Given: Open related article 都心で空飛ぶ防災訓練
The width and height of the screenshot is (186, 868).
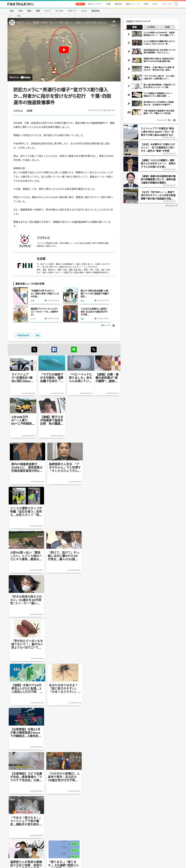Looking at the screenshot, I should 88,296.
